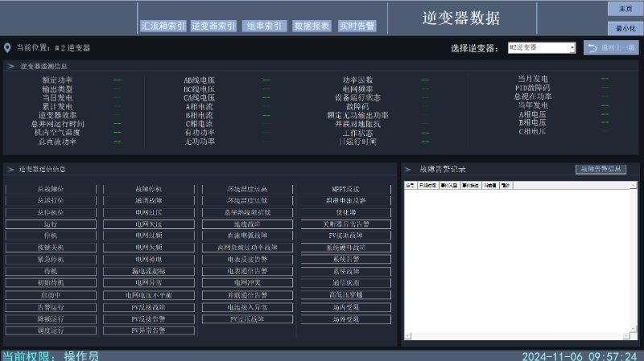The image size is (644, 361).
Task: Open the 选择逆变器 dropdown
Action: pos(541,48)
